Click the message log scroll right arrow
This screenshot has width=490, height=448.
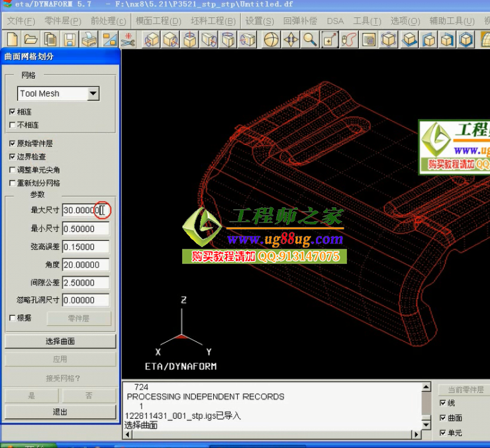click(x=416, y=434)
